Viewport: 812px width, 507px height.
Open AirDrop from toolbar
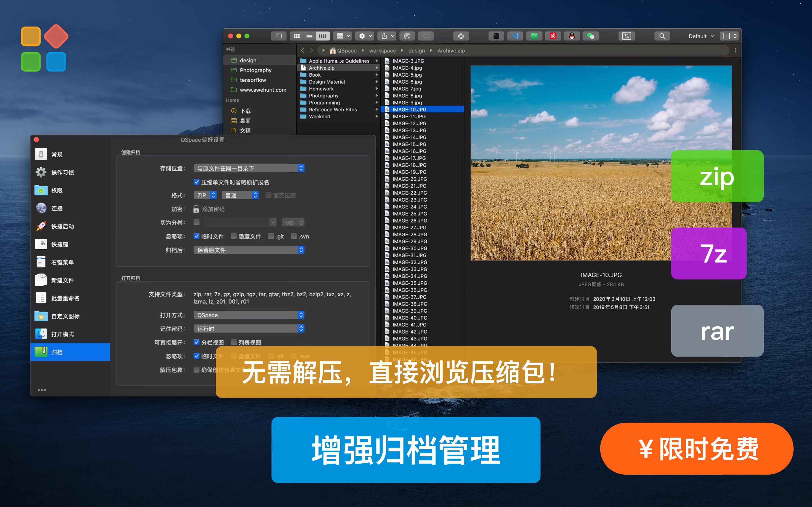(407, 36)
